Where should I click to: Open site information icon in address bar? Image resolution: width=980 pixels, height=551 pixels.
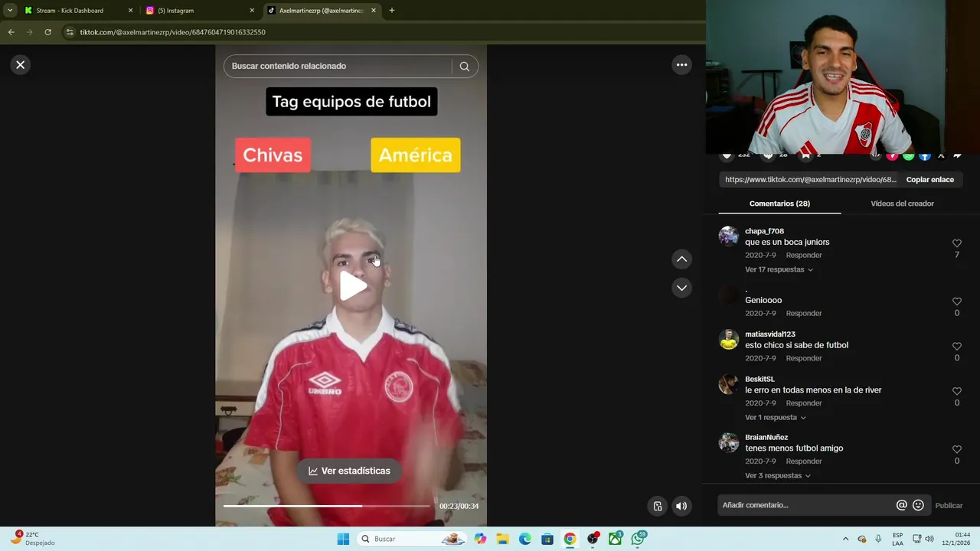(70, 32)
